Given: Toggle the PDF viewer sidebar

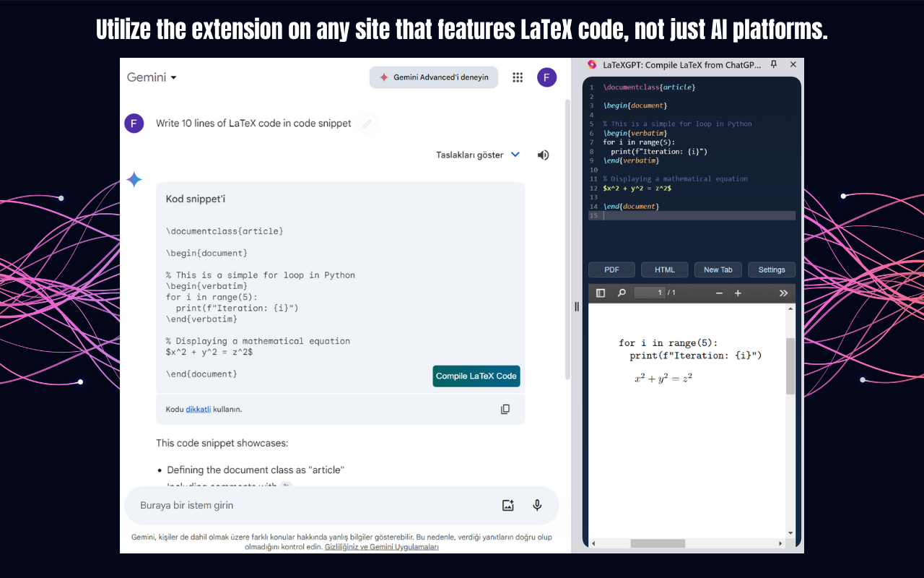Looking at the screenshot, I should pos(601,293).
